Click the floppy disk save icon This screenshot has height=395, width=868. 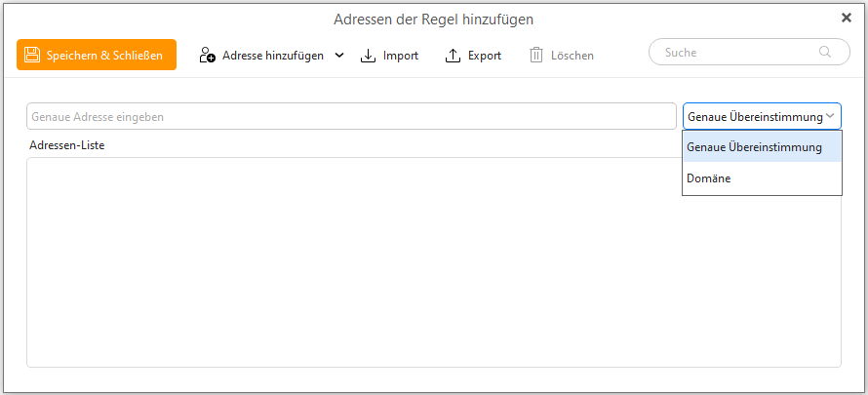[x=32, y=55]
